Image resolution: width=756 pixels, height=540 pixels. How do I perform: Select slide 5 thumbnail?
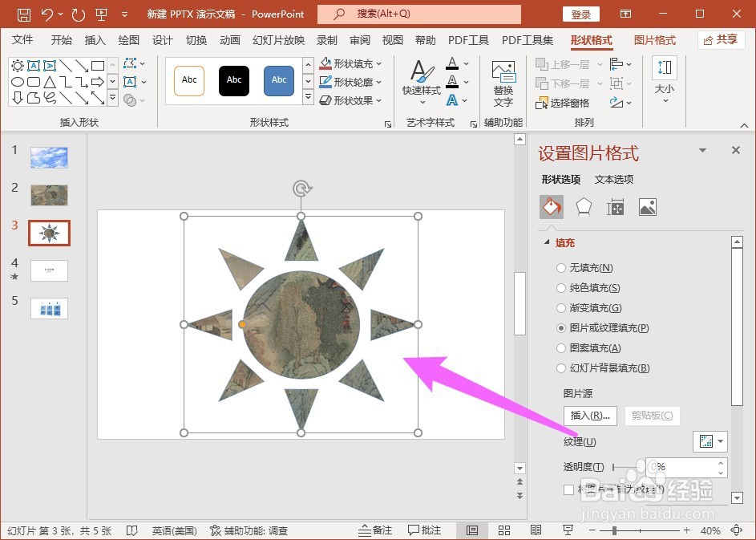[49, 308]
